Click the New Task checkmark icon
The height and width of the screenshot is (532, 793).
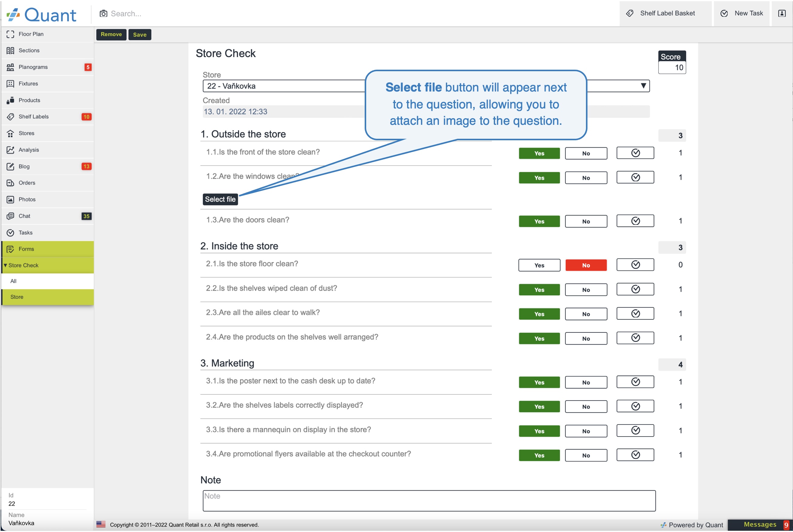(x=724, y=13)
